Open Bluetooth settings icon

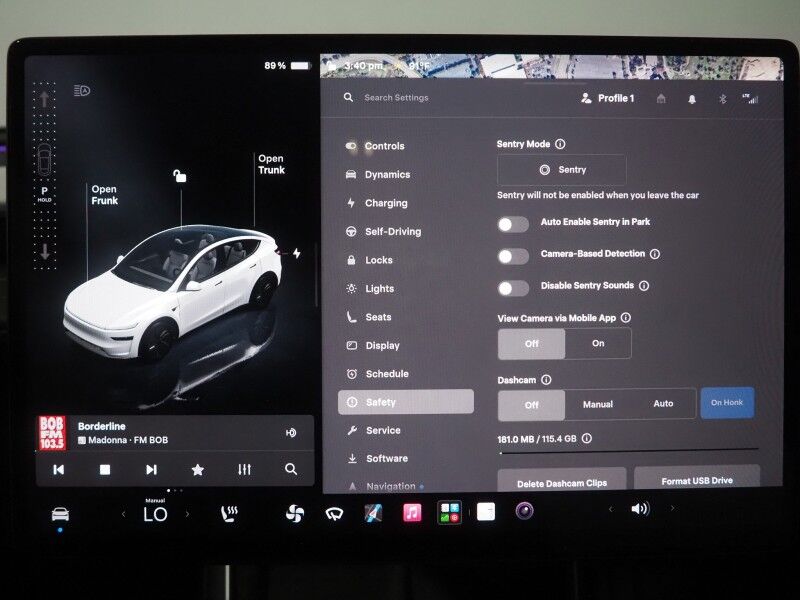[x=722, y=99]
